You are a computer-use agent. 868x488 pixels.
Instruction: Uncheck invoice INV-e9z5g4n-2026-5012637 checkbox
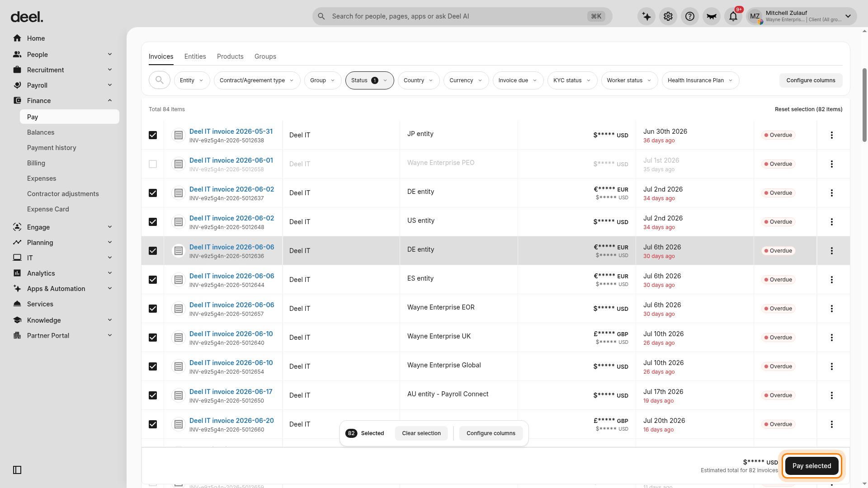[153, 193]
